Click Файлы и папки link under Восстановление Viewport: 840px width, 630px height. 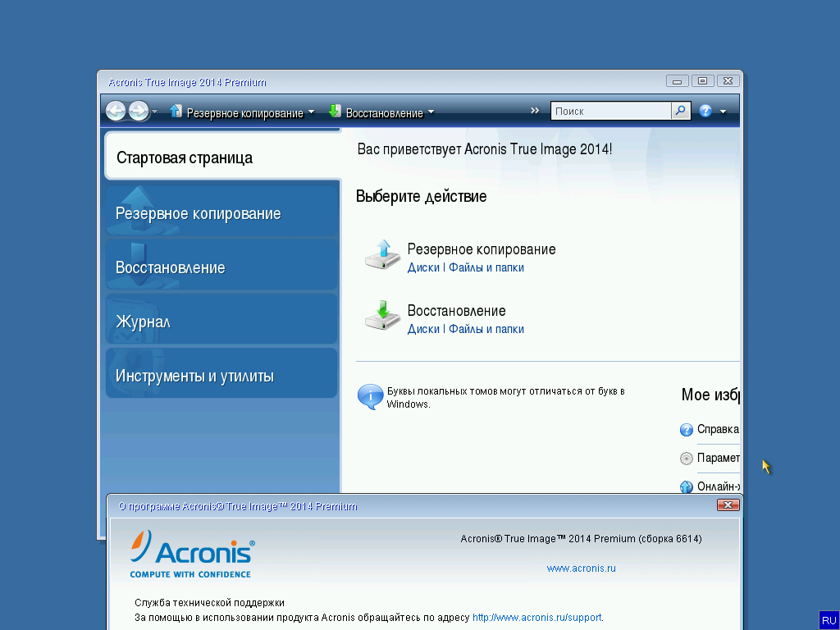coord(486,329)
